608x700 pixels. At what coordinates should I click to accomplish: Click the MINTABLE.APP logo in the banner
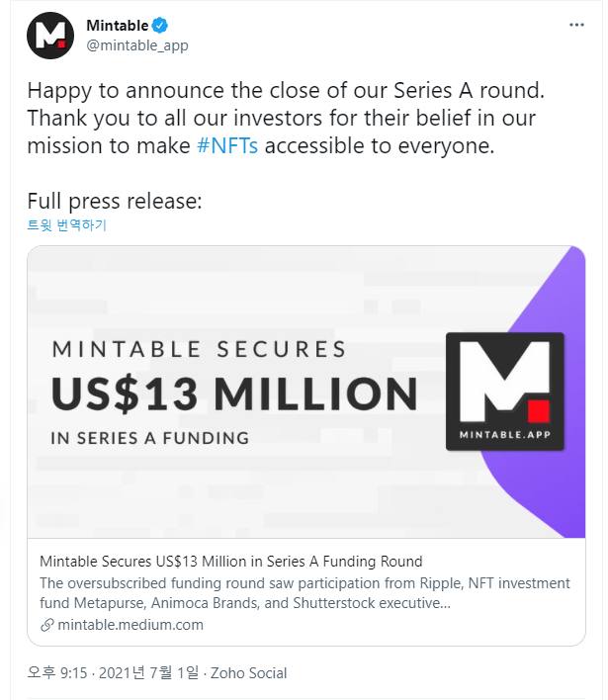(504, 392)
